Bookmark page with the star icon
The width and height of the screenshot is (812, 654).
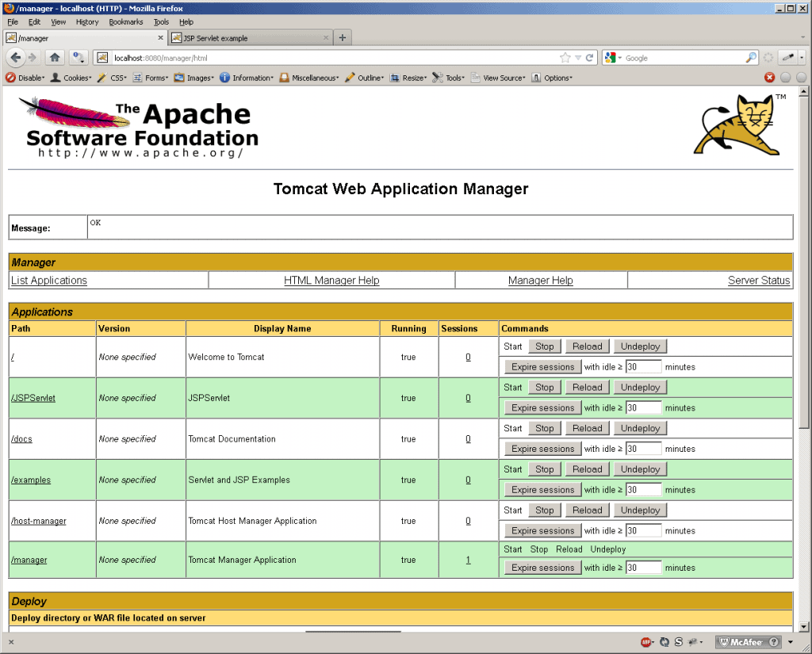coord(565,58)
